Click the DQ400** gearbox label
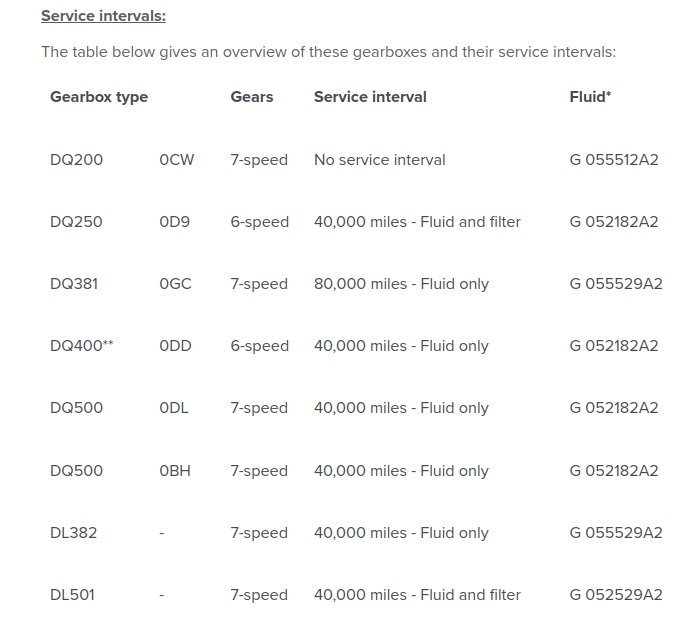Viewport: 699px width, 619px height. 82,345
